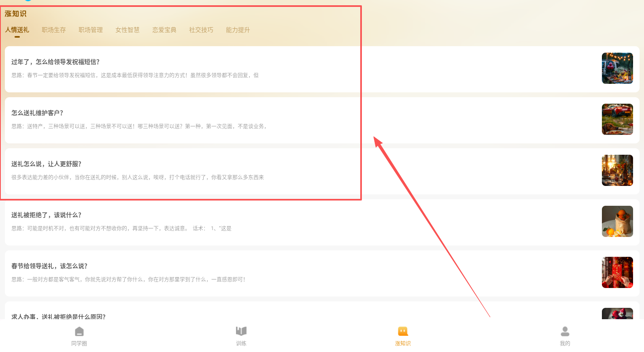Screen dimensions: 644x352
Task: Open article 送礼被拒绝了，该说什么
Action: pos(46,215)
